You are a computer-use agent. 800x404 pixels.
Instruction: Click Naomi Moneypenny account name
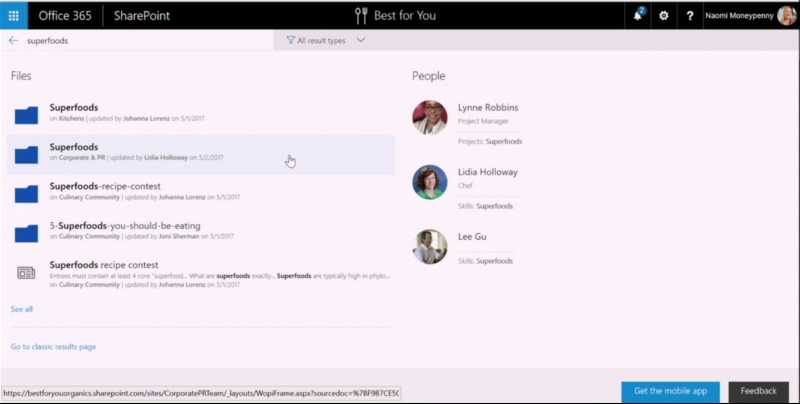[x=739, y=16]
